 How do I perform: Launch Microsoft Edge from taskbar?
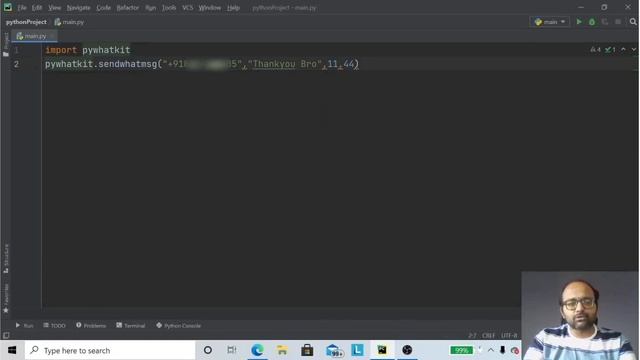257,350
